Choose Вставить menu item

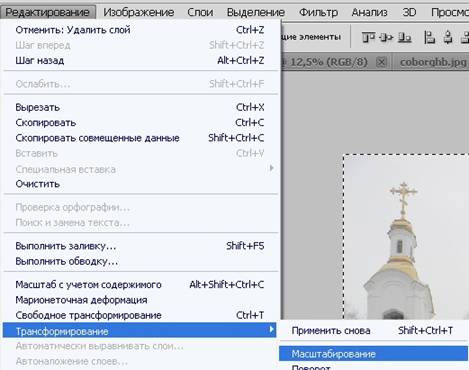coord(140,153)
